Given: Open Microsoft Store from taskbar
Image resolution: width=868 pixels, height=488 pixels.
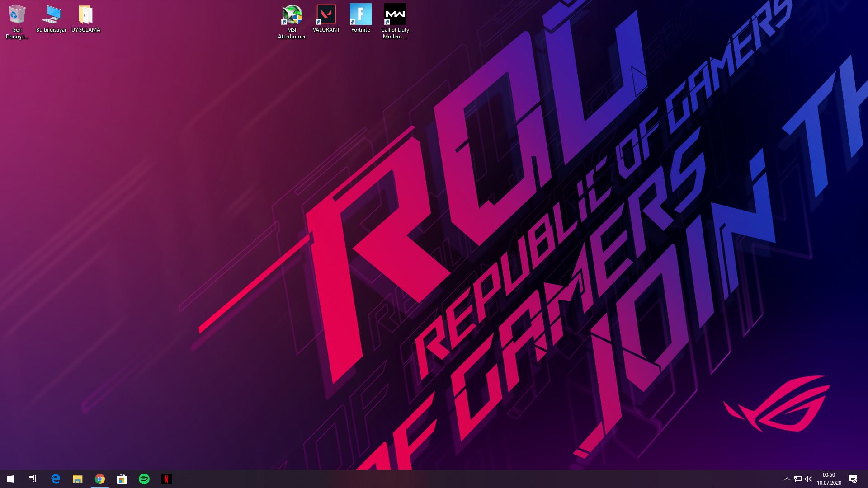Looking at the screenshot, I should click(122, 479).
